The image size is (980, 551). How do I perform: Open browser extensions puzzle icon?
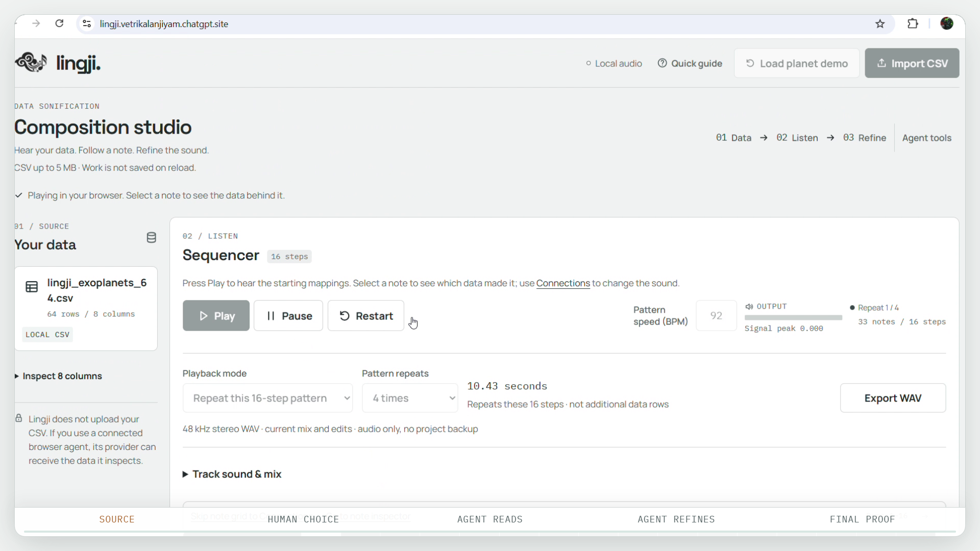tap(913, 23)
